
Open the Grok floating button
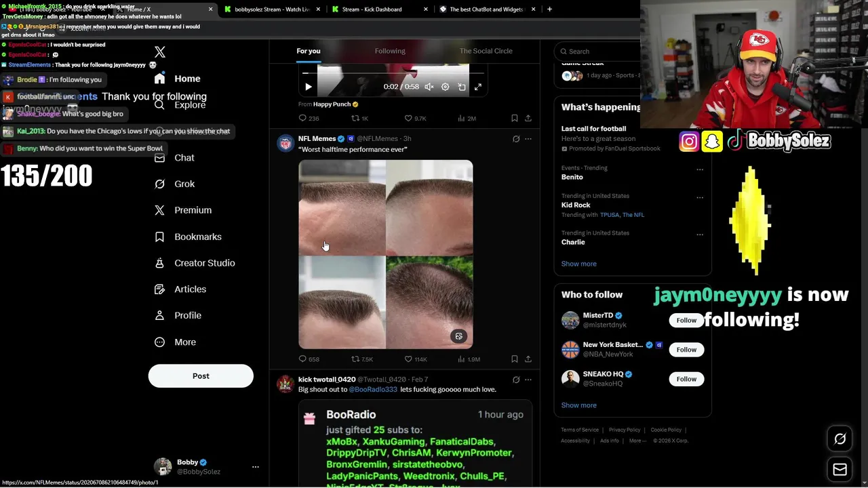(840, 439)
